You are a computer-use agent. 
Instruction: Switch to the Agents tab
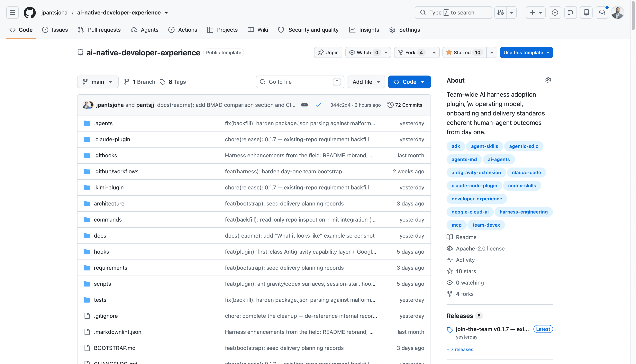pyautogui.click(x=144, y=30)
